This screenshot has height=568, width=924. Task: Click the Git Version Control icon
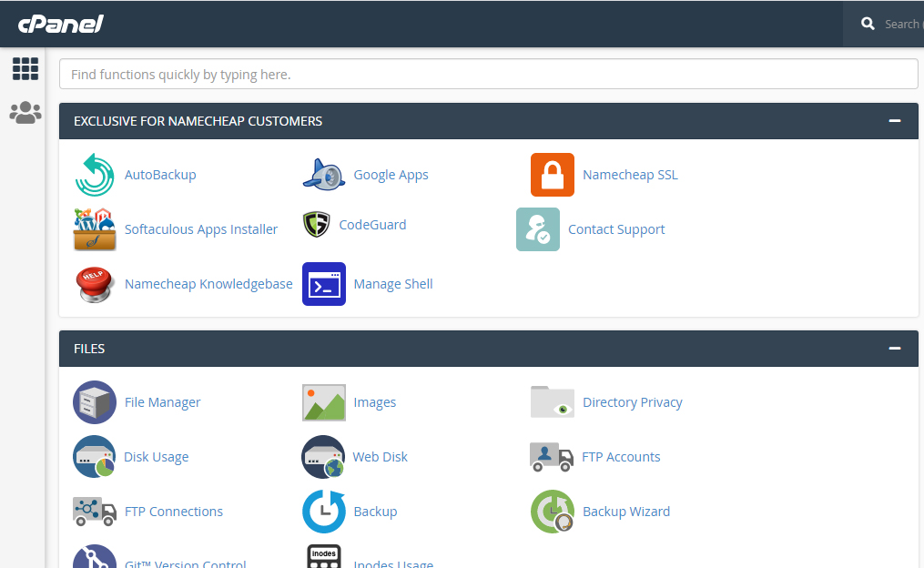click(x=95, y=557)
